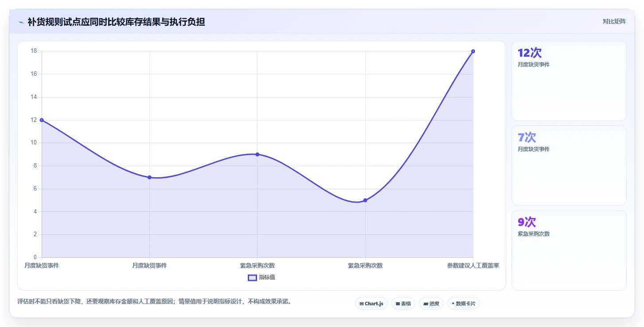Click the 参数建议人工覆盖率 axis label
The height and width of the screenshot is (327, 644).
tap(473, 265)
